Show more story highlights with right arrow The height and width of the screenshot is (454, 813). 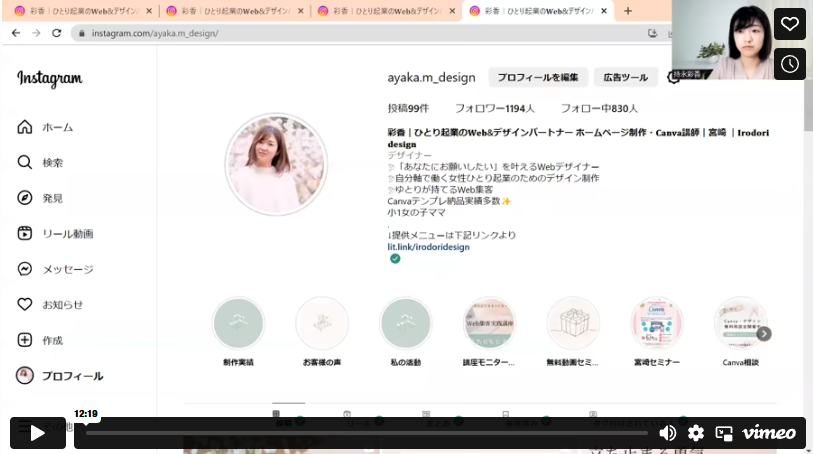763,334
